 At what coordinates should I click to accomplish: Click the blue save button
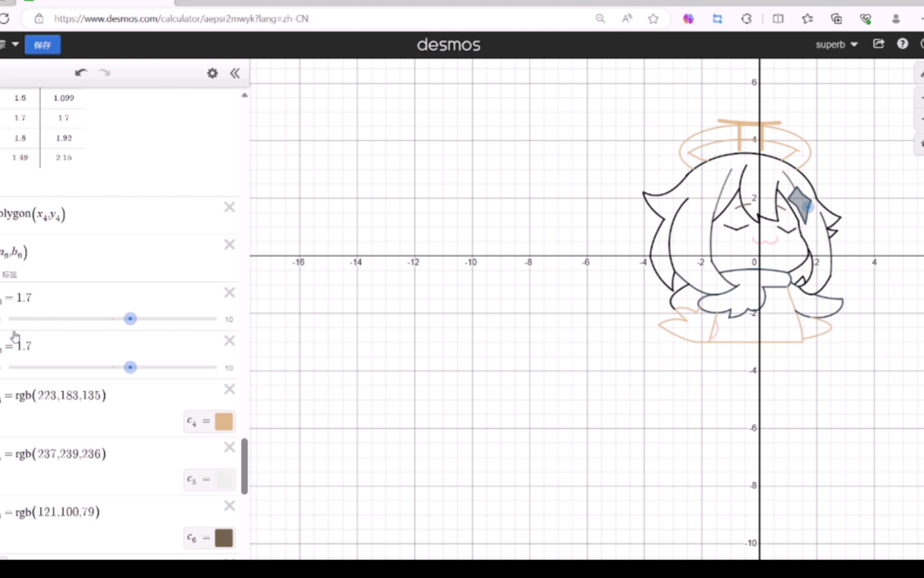point(43,45)
